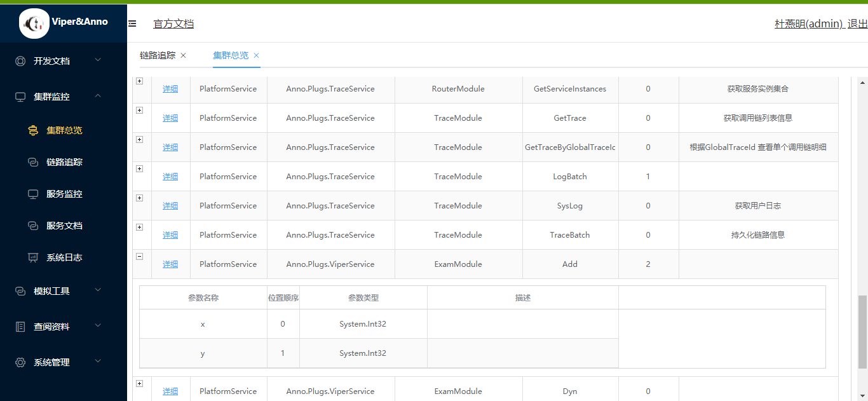The height and width of the screenshot is (401, 868).
Task: Collapse the 集群监控 menu chevron
Action: 97,96
